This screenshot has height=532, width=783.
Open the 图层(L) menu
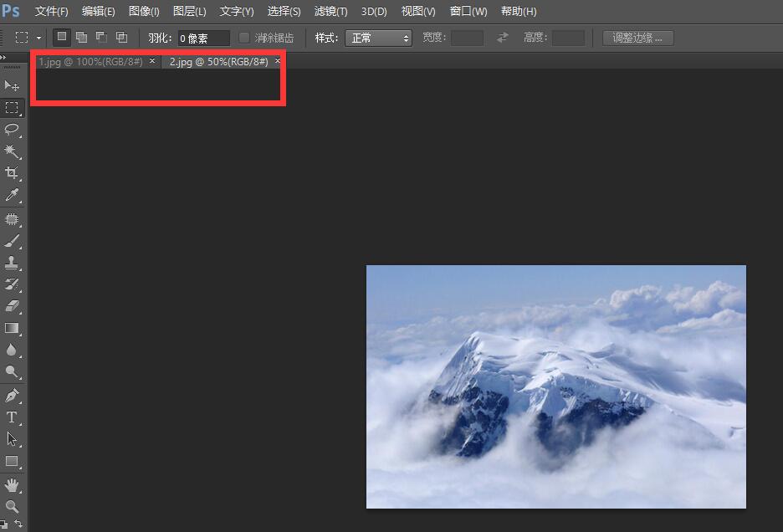[189, 11]
